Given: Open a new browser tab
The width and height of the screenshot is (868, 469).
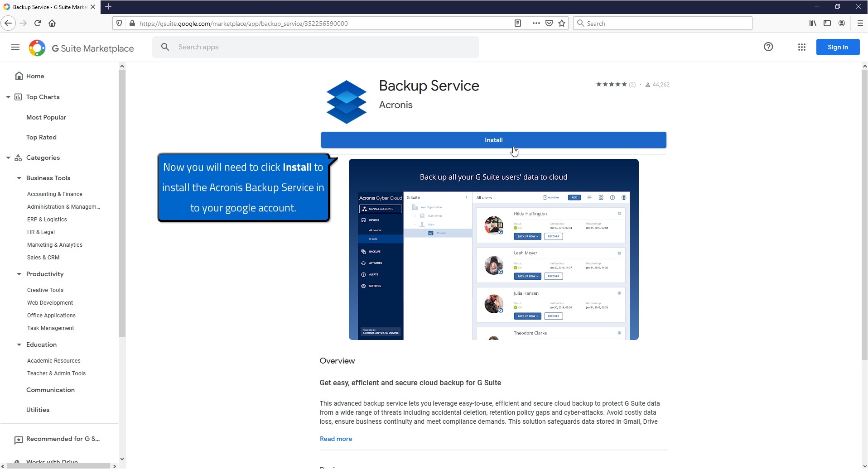Looking at the screenshot, I should point(108,7).
